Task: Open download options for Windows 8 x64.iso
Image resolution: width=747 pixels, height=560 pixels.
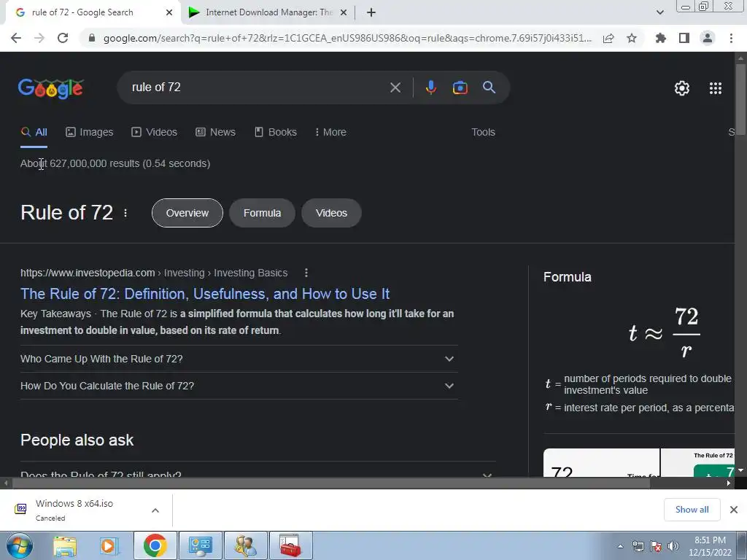Action: point(155,510)
